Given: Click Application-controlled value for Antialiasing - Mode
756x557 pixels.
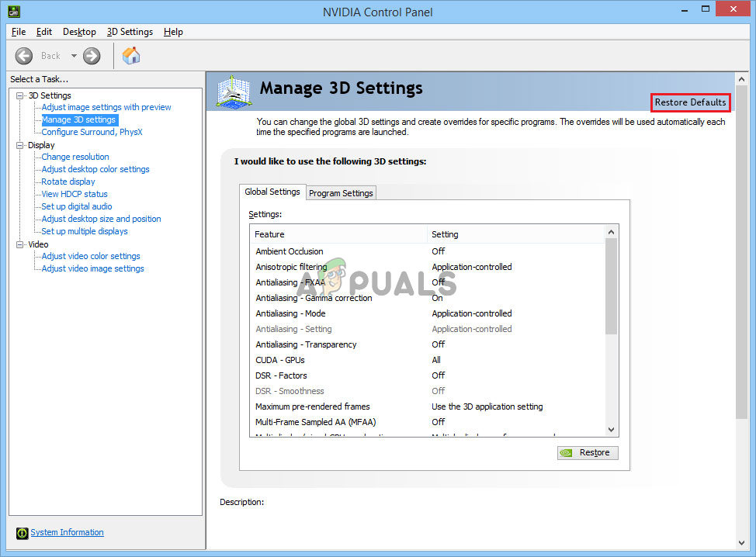Looking at the screenshot, I should coord(472,313).
